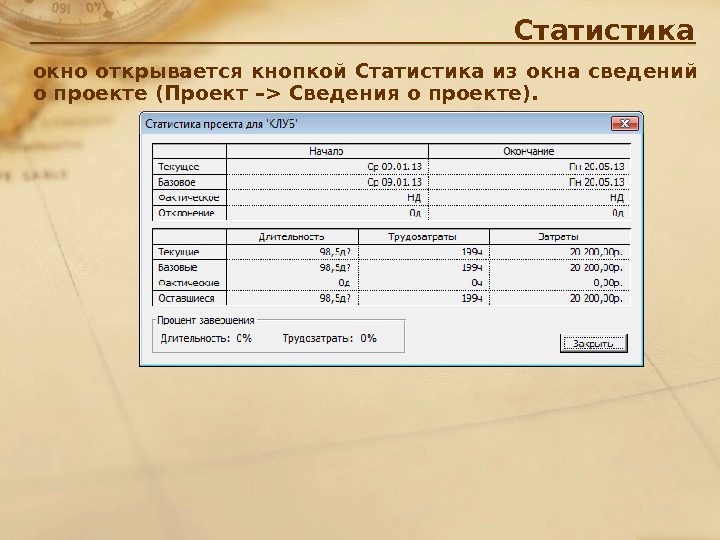720x540 pixels.
Task: Click Базовое start date cell
Action: click(x=327, y=182)
